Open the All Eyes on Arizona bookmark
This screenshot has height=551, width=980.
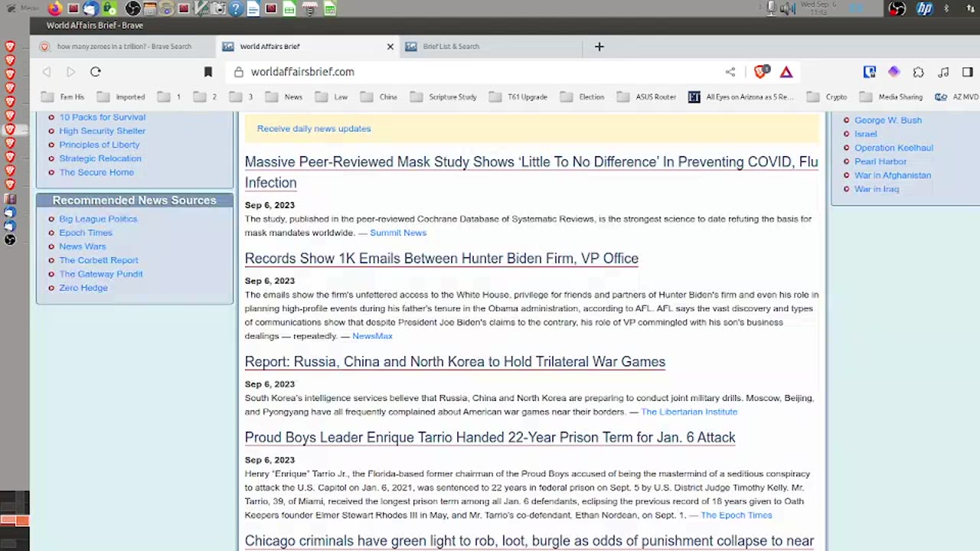[741, 97]
